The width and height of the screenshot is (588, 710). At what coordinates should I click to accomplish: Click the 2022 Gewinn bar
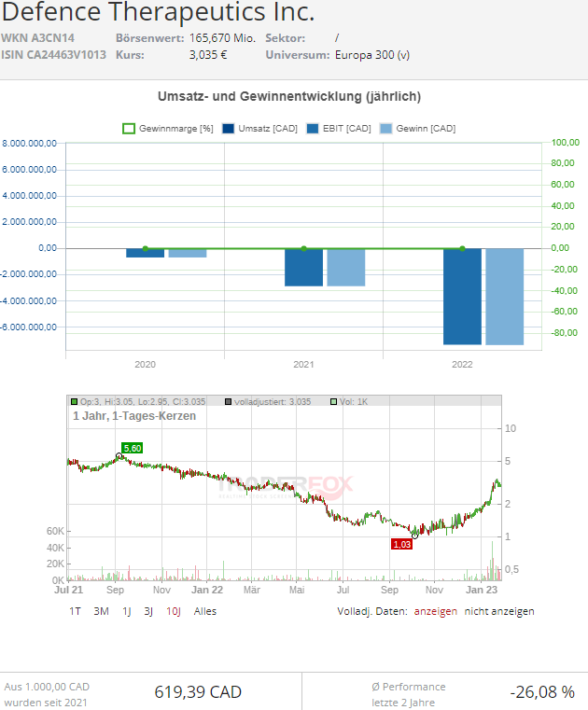click(505, 297)
